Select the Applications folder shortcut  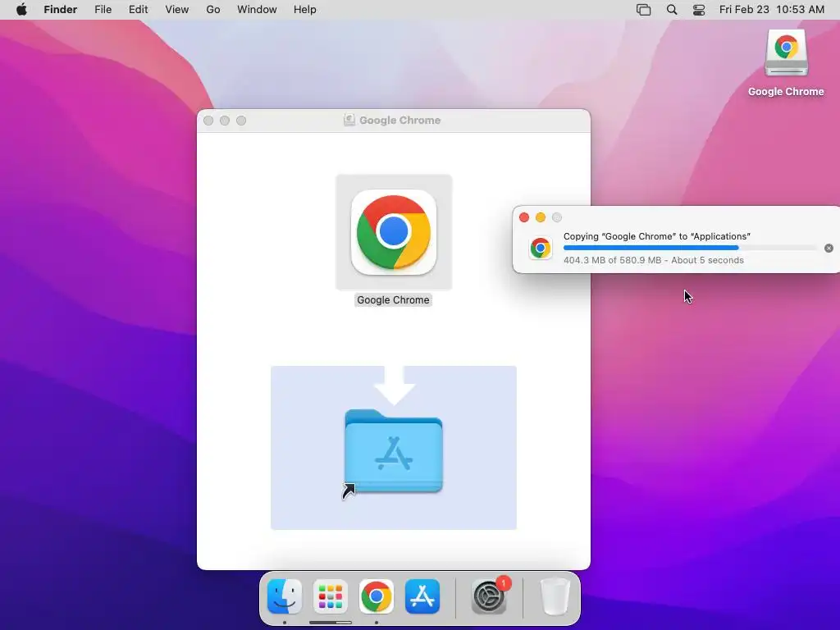[394, 451]
